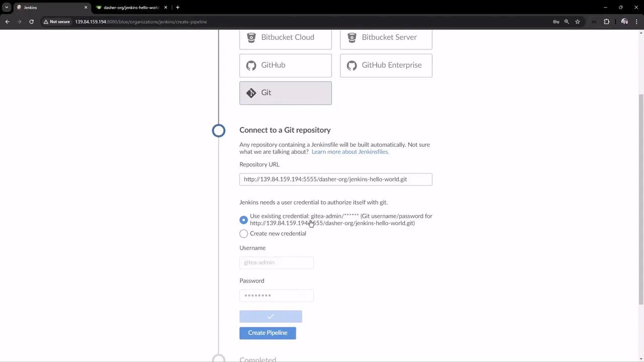Switch to the dasher-org/jenkins-hello-world tab
Screen dimensions: 644x362
coord(130,7)
